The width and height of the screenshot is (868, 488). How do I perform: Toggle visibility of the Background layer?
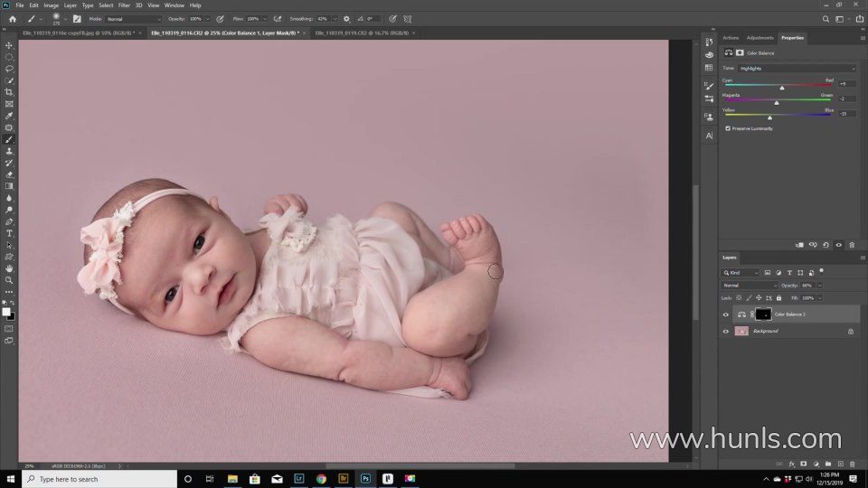[725, 332]
